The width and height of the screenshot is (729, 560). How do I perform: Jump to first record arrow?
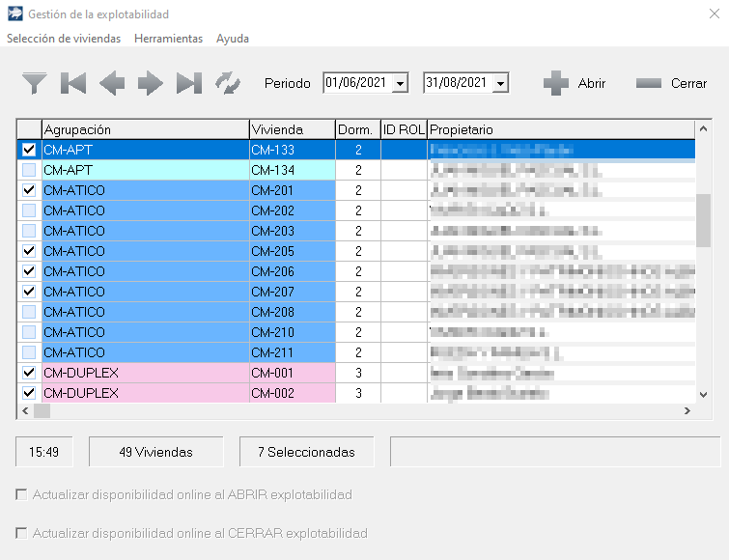pyautogui.click(x=73, y=83)
